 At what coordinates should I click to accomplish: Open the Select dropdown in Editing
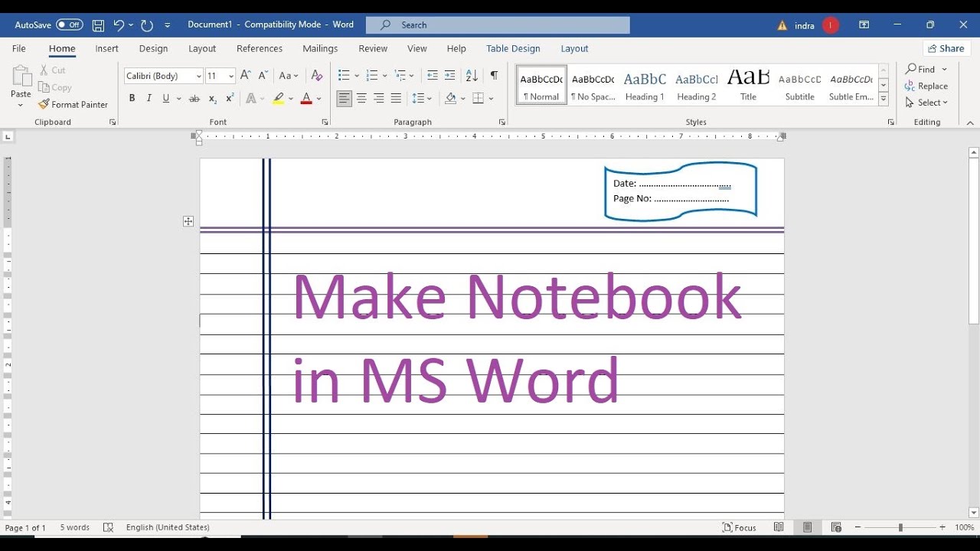point(927,103)
